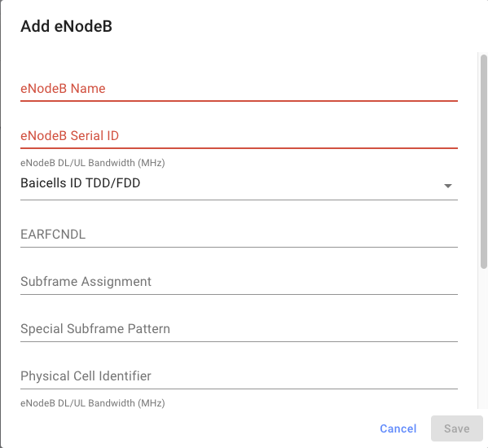Focus the Special Subframe Pattern field
The image size is (488, 448).
239,329
